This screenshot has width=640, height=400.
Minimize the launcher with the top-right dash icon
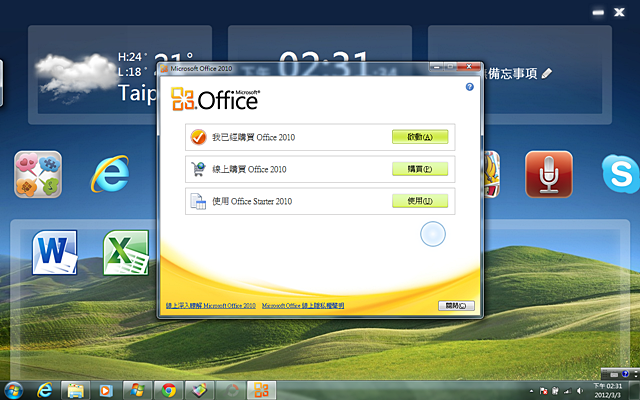[x=598, y=13]
